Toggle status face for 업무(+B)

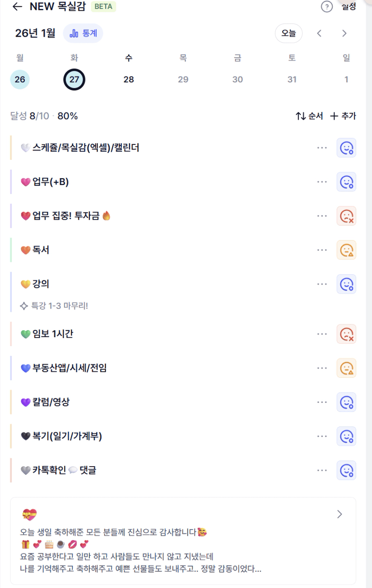(346, 182)
